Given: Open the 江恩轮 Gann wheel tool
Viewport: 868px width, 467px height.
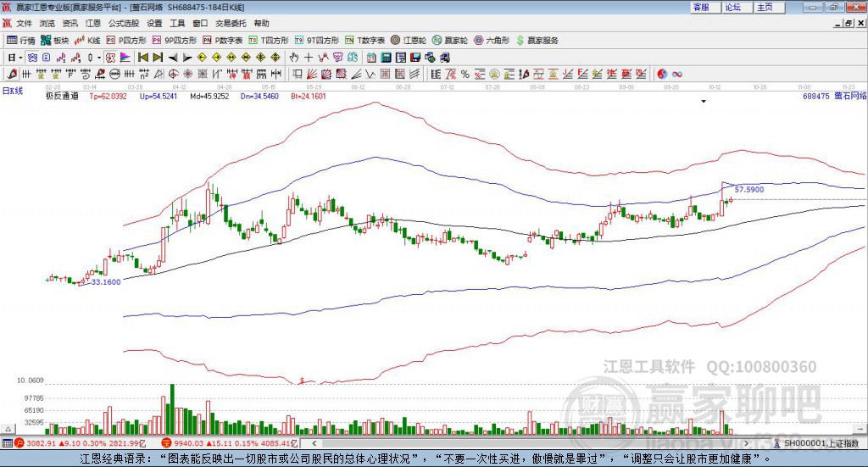Looking at the screenshot, I should pos(409,41).
